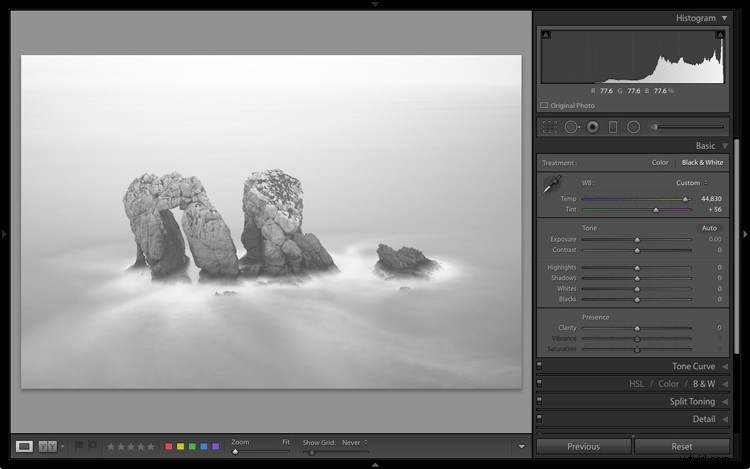The width and height of the screenshot is (750, 469).
Task: Flag the photo as a pick
Action: [x=79, y=446]
